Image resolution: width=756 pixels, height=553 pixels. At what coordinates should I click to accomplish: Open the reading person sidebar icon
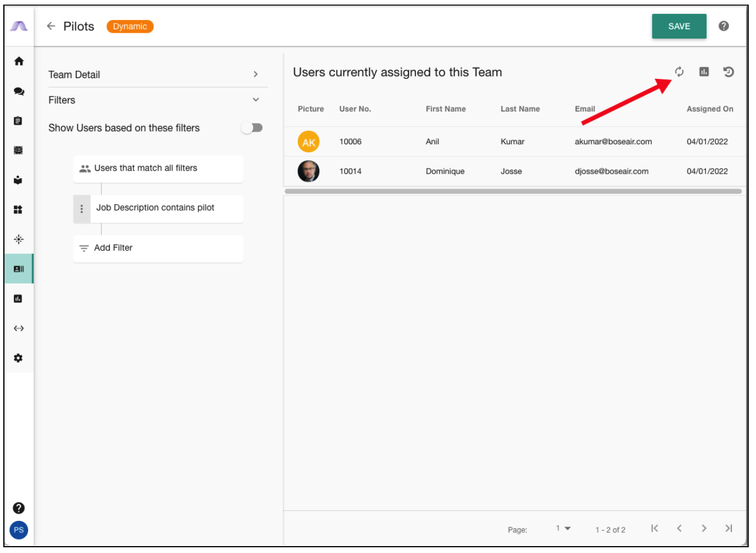pyautogui.click(x=18, y=180)
